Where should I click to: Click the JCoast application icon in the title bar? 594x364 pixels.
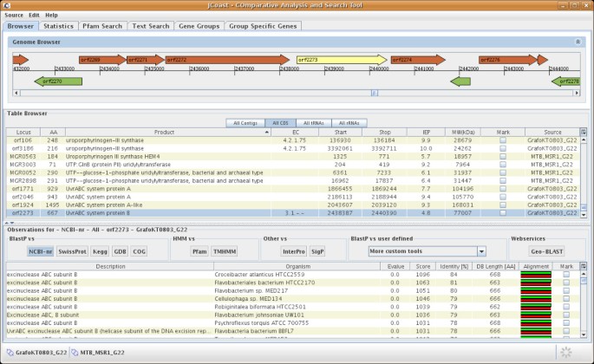click(x=6, y=5)
